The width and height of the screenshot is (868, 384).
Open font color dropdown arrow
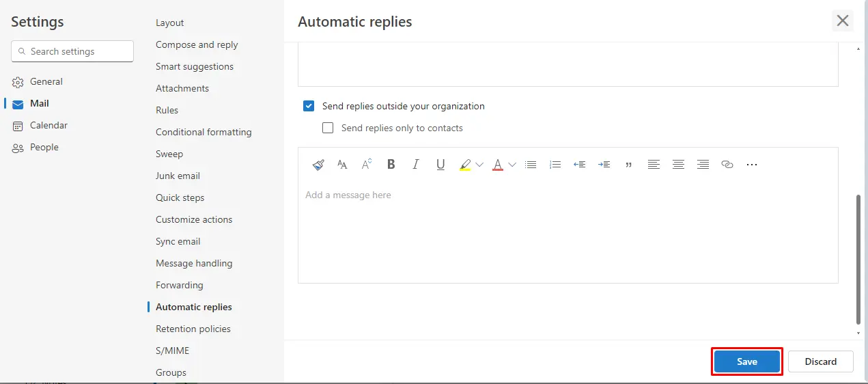coord(512,165)
